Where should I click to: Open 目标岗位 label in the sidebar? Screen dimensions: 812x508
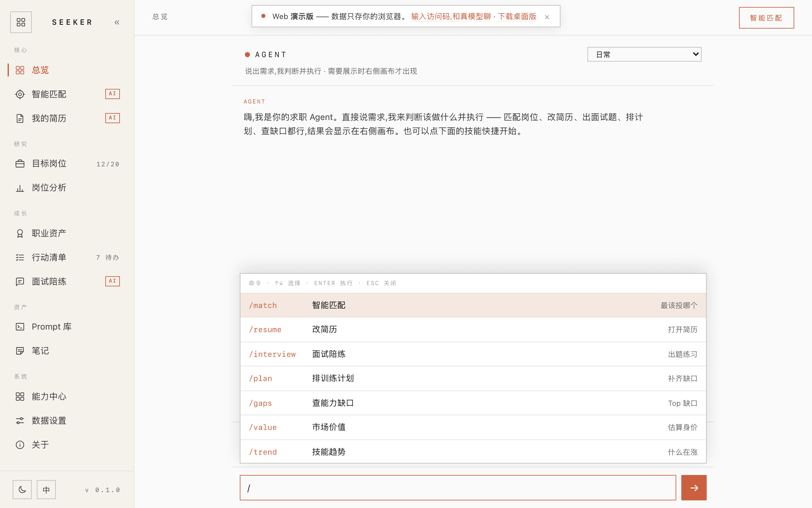tap(49, 164)
